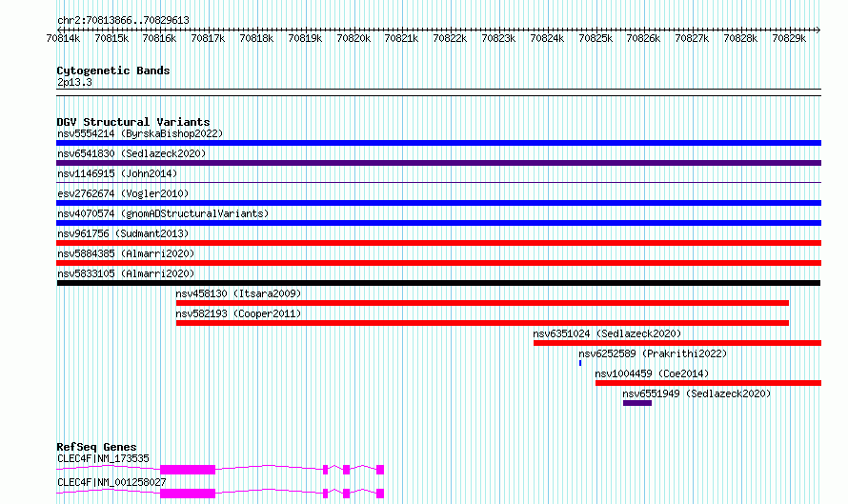Click short purple bar for nsv6551949
The image size is (848, 504).
(637, 403)
